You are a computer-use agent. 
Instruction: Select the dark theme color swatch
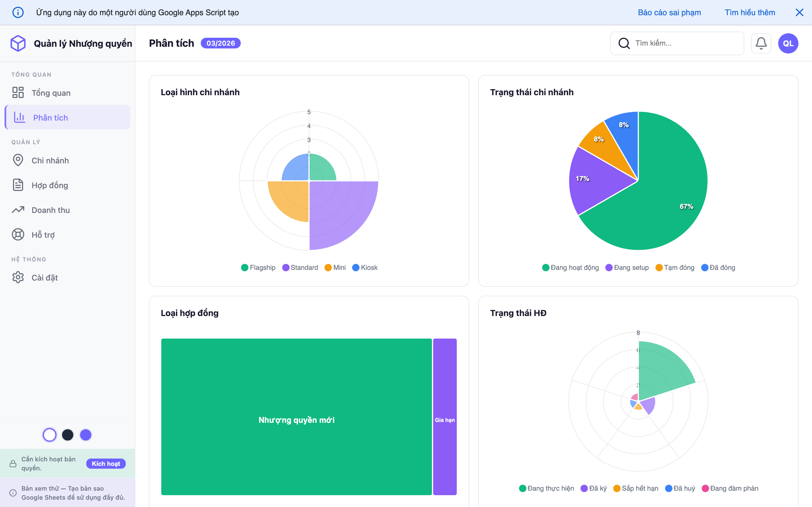pos(68,435)
